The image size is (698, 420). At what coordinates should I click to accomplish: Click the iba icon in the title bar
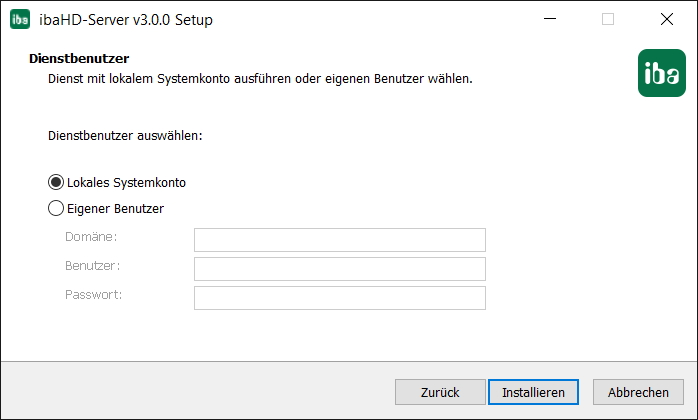20,19
